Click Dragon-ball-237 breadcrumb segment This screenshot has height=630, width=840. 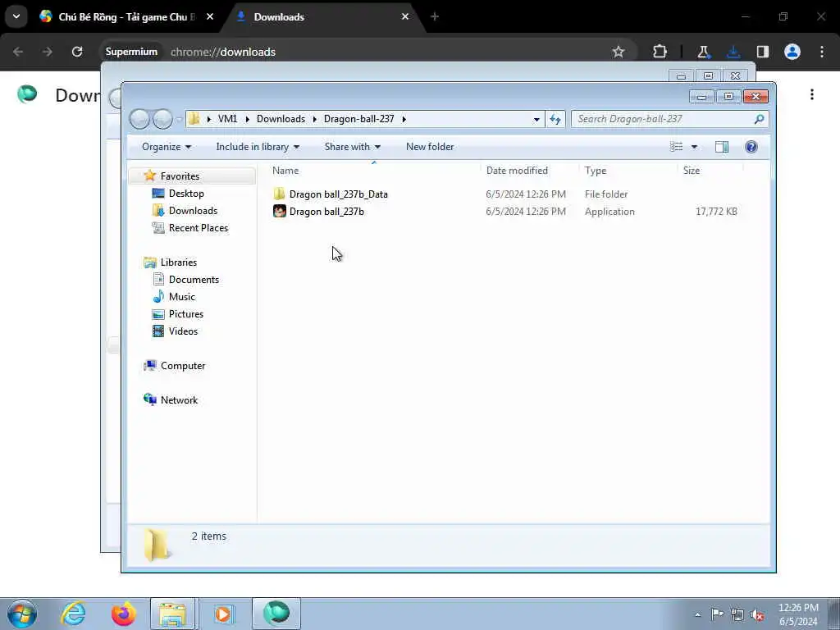[x=359, y=119]
